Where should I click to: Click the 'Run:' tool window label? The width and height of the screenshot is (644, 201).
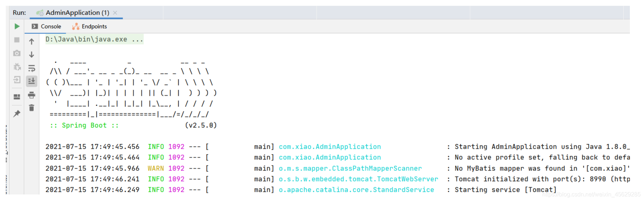click(19, 13)
